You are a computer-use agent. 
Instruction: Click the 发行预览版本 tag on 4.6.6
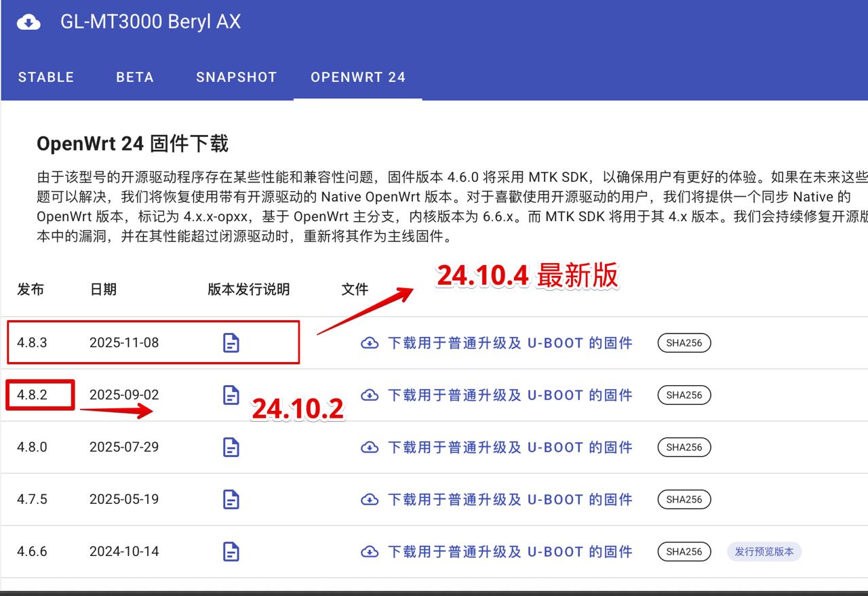click(764, 552)
